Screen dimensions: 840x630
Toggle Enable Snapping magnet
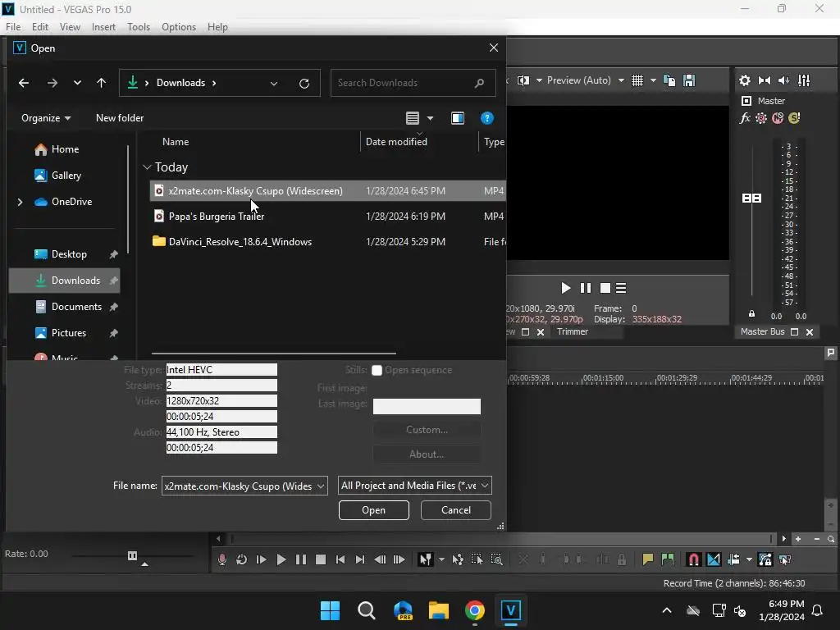click(x=693, y=559)
